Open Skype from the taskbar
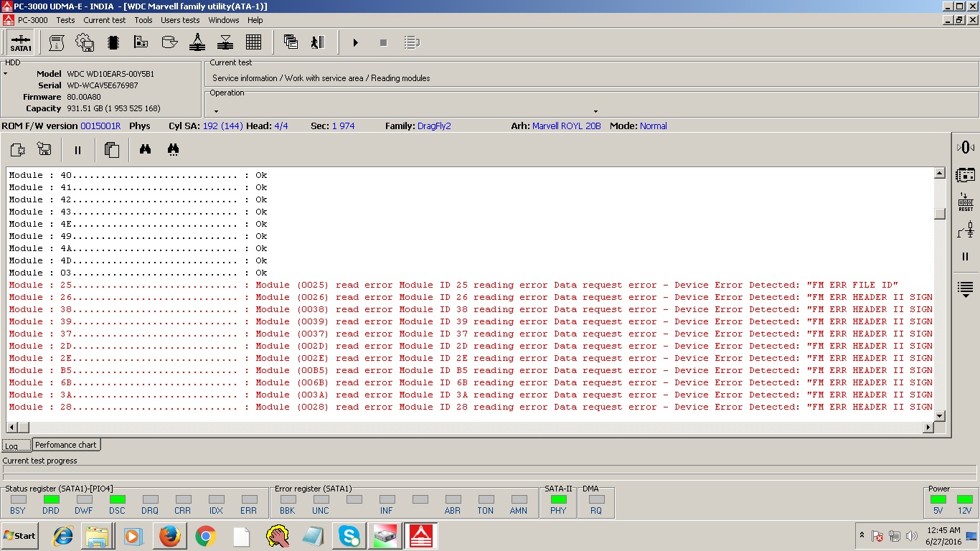Screen dimensions: 980x551 tap(349, 536)
